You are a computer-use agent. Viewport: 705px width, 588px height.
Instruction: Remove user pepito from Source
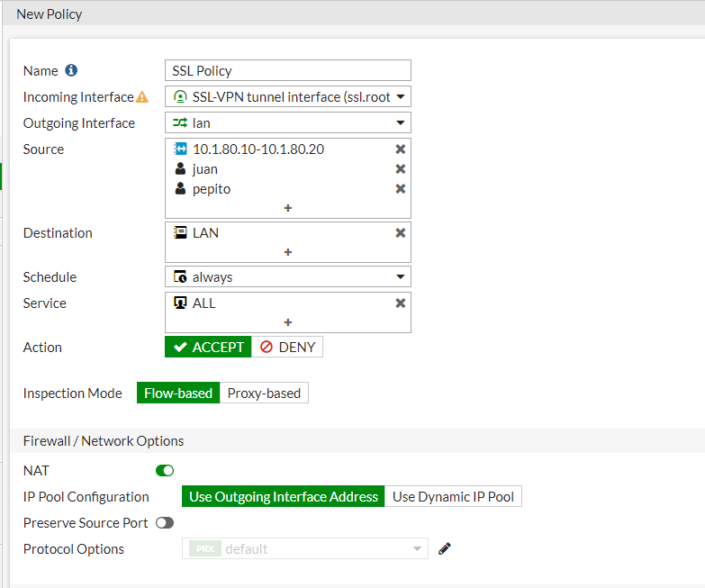[401, 189]
